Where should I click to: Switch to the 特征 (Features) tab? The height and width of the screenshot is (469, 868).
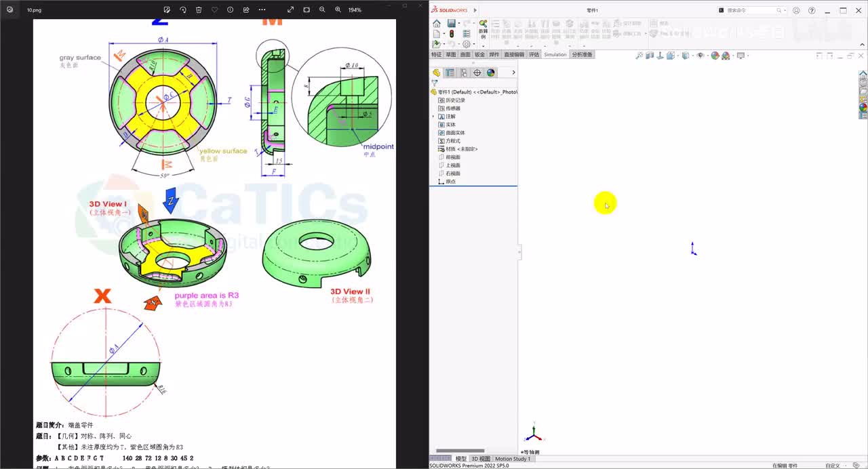point(436,55)
